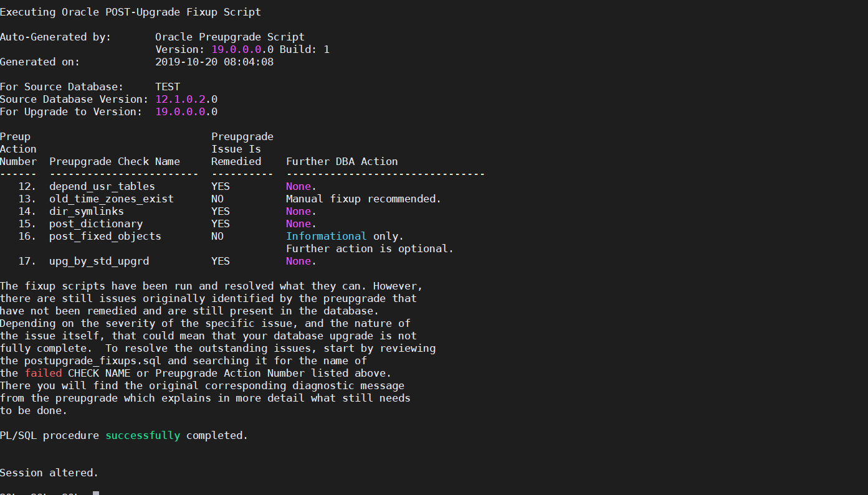Click the Preupgrade Check Name column header
Image resolution: width=868 pixels, height=495 pixels.
(115, 161)
